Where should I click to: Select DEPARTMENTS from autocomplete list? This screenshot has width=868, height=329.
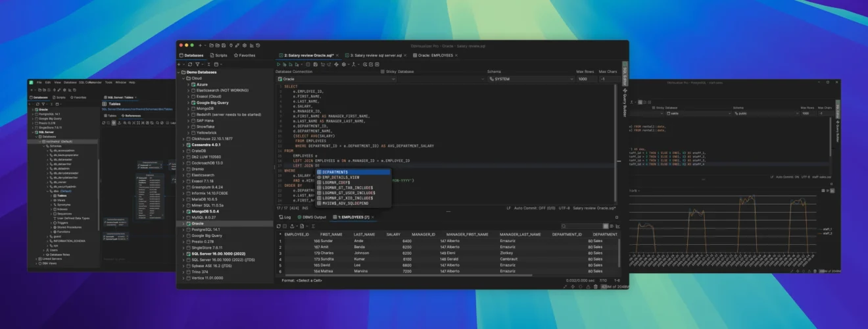(355, 172)
